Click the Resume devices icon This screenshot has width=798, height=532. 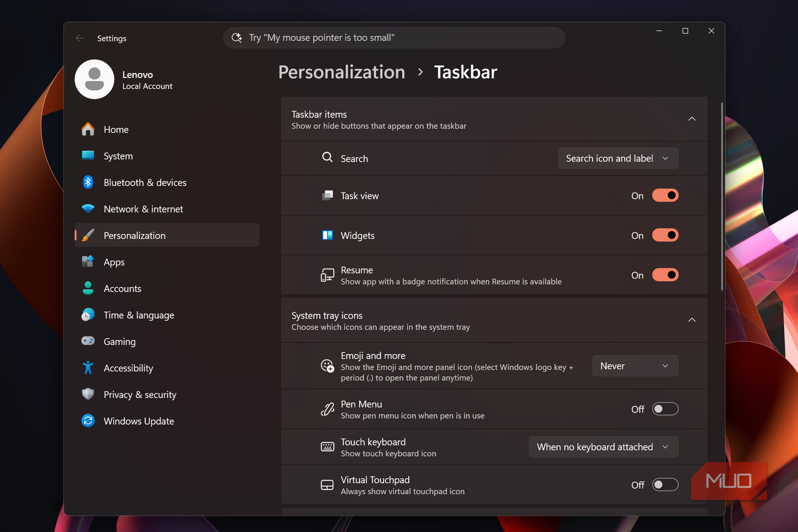click(327, 275)
